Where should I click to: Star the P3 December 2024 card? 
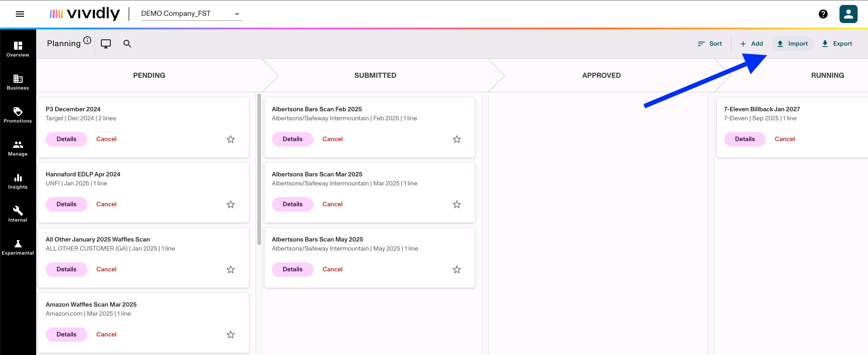(231, 139)
